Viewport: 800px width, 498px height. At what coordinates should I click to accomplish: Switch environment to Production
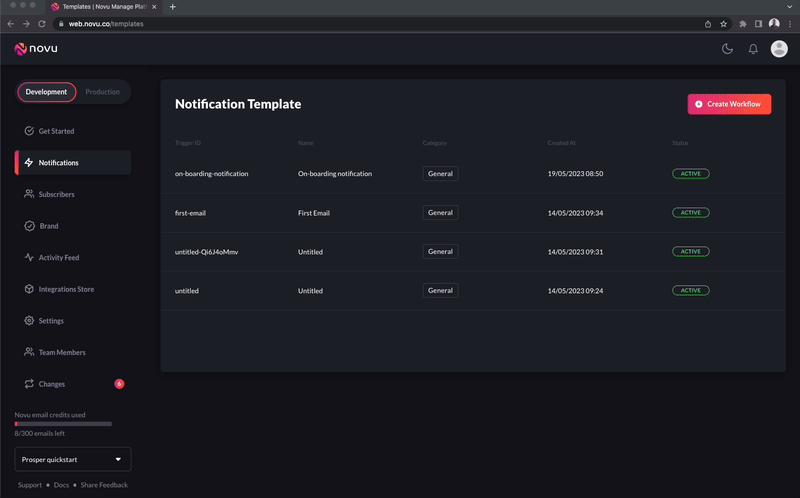click(103, 92)
